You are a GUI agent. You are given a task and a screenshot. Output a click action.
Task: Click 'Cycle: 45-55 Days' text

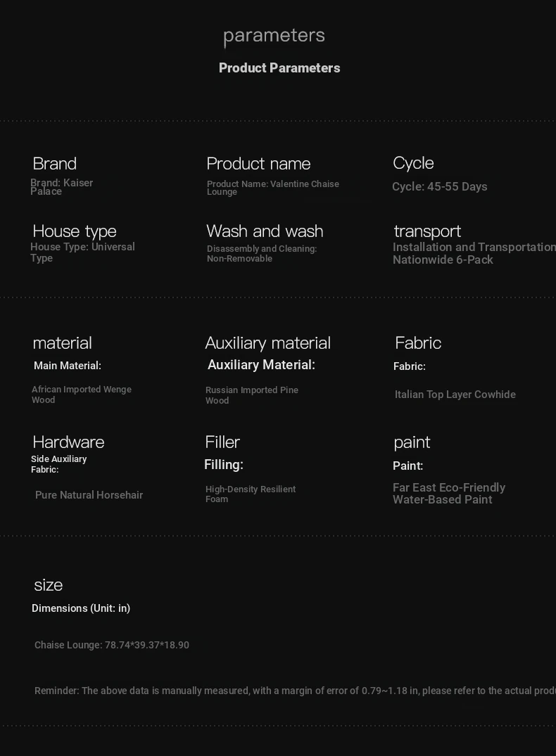tap(439, 186)
